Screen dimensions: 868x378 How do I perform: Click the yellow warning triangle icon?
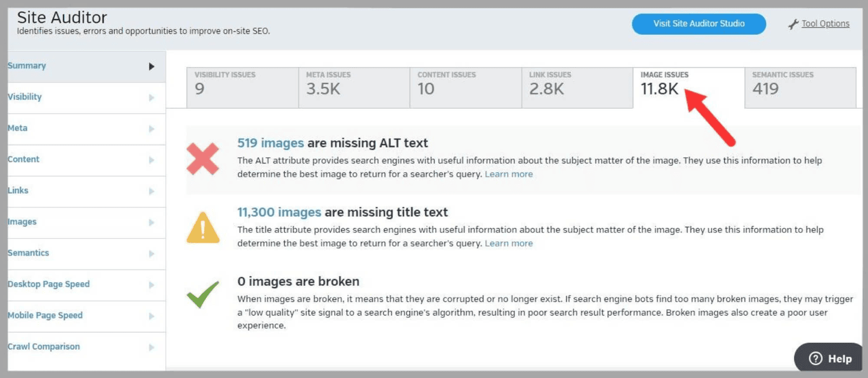coord(203,228)
